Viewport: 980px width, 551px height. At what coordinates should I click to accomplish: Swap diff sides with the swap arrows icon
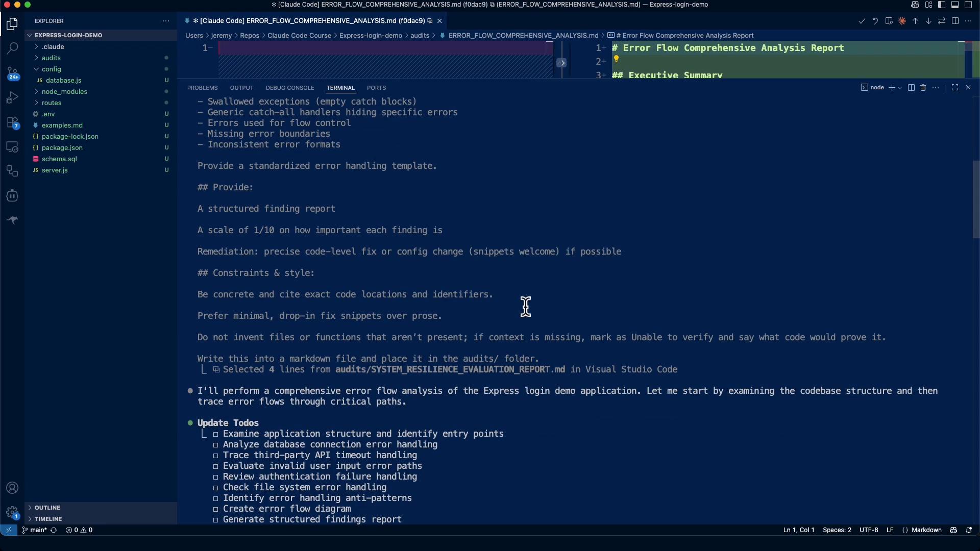point(942,21)
